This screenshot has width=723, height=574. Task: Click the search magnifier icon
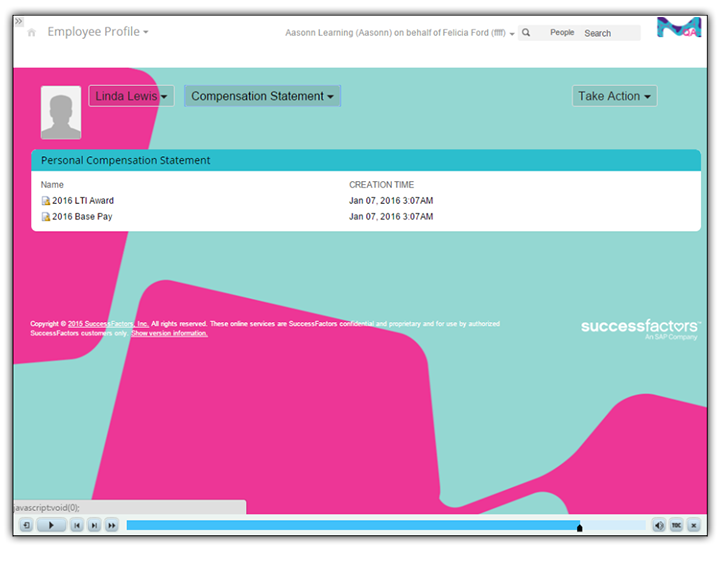coord(526,33)
